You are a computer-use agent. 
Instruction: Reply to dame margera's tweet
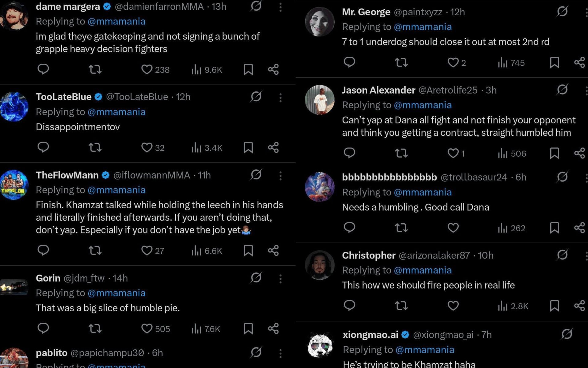[43, 69]
